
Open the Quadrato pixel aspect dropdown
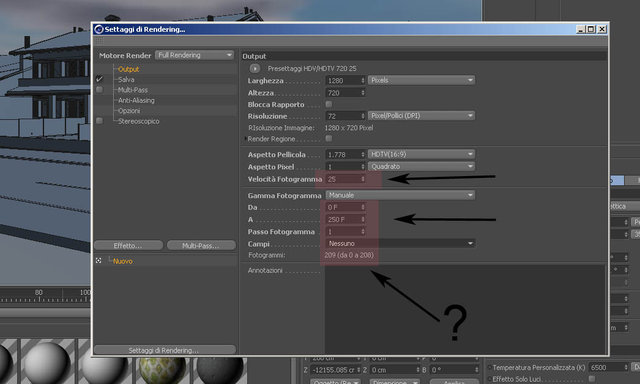pos(422,166)
